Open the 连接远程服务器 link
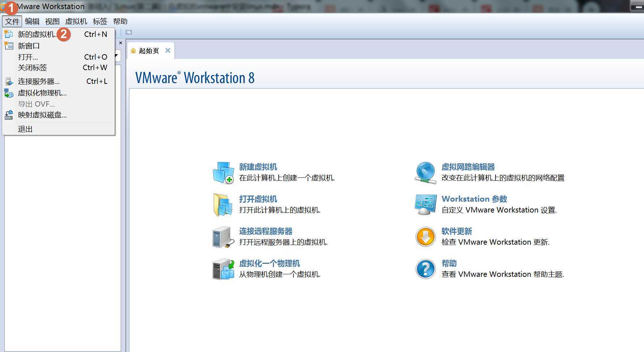Screen dimensions: 644x352 coord(266,231)
